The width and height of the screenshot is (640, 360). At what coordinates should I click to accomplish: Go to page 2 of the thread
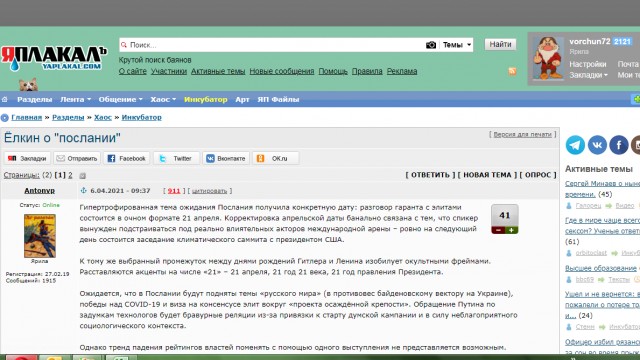[x=70, y=175]
